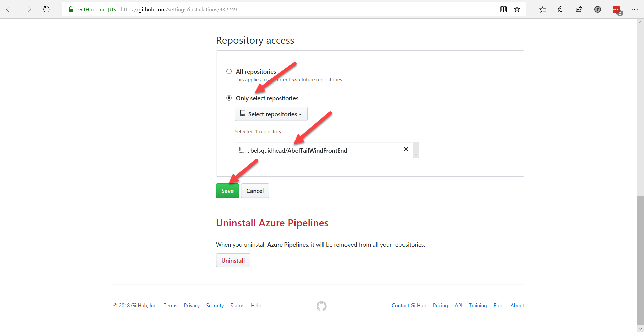The image size is (644, 332).
Task: Open the Security footer link
Action: 215,306
